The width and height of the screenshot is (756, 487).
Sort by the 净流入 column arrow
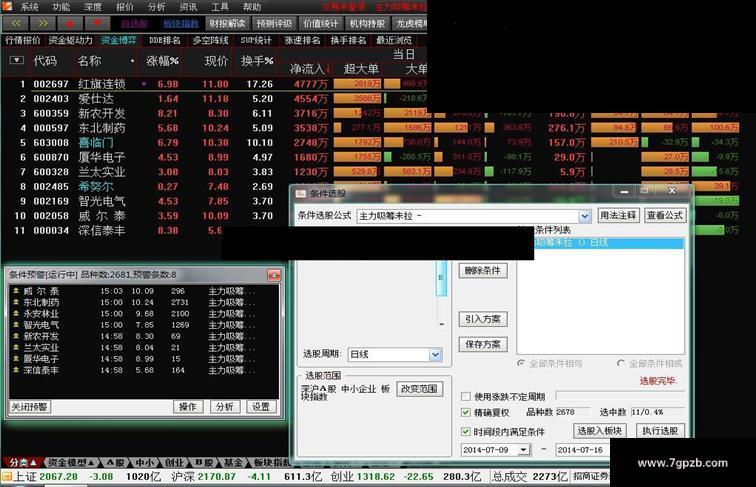click(x=328, y=69)
